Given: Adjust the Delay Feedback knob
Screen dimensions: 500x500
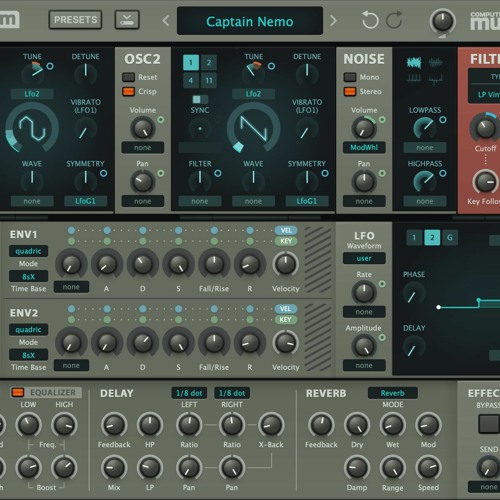Looking at the screenshot, I should tap(114, 425).
